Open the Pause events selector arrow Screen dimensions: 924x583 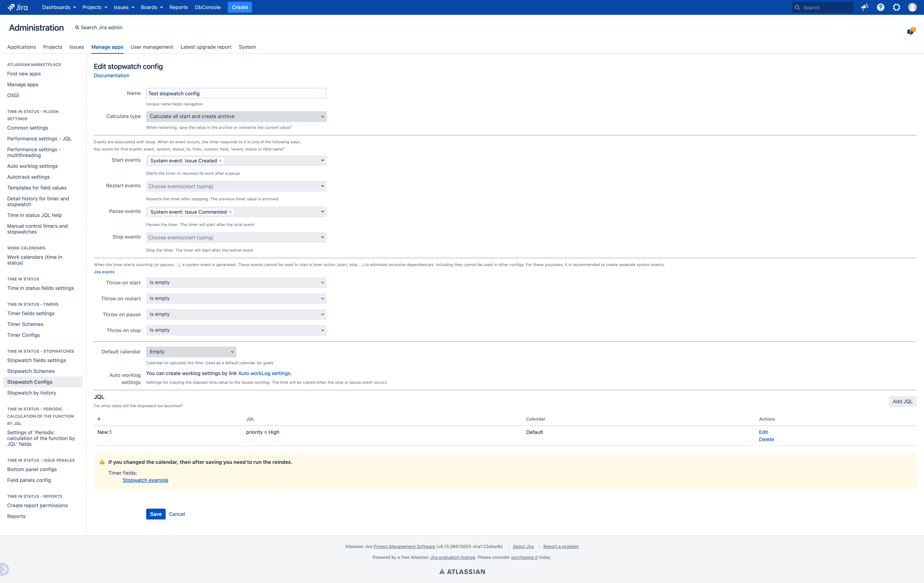pos(322,212)
